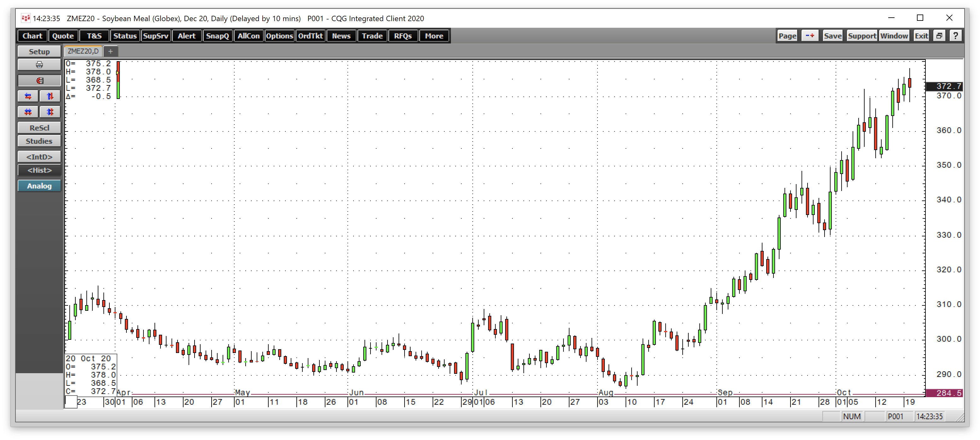Open the SnapQ dropdown menu
This screenshot has height=440, width=980.
pos(217,36)
